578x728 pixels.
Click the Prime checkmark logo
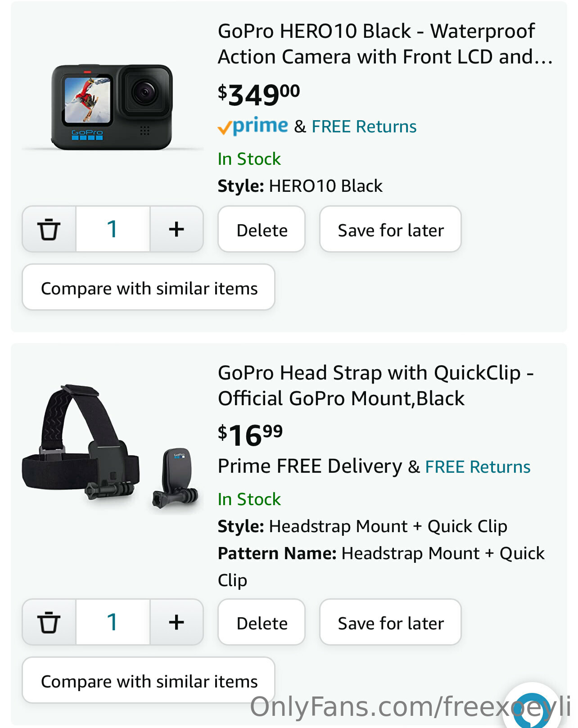253,126
